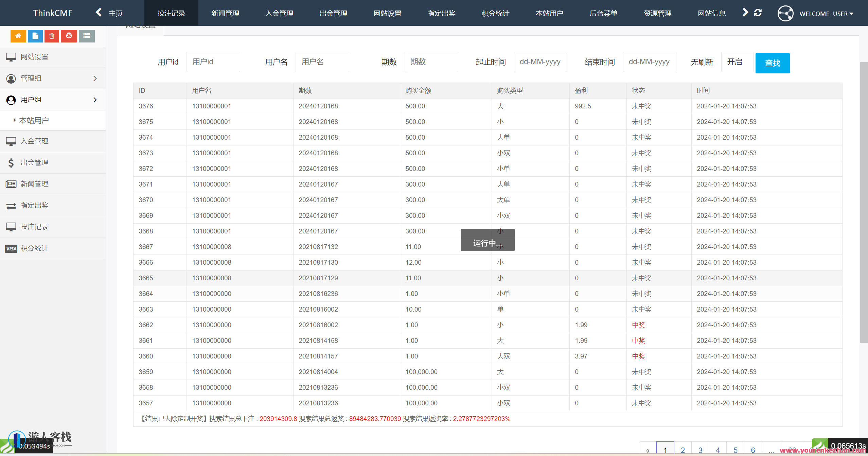Click the orange home shortcut icon
The image size is (868, 456).
18,36
